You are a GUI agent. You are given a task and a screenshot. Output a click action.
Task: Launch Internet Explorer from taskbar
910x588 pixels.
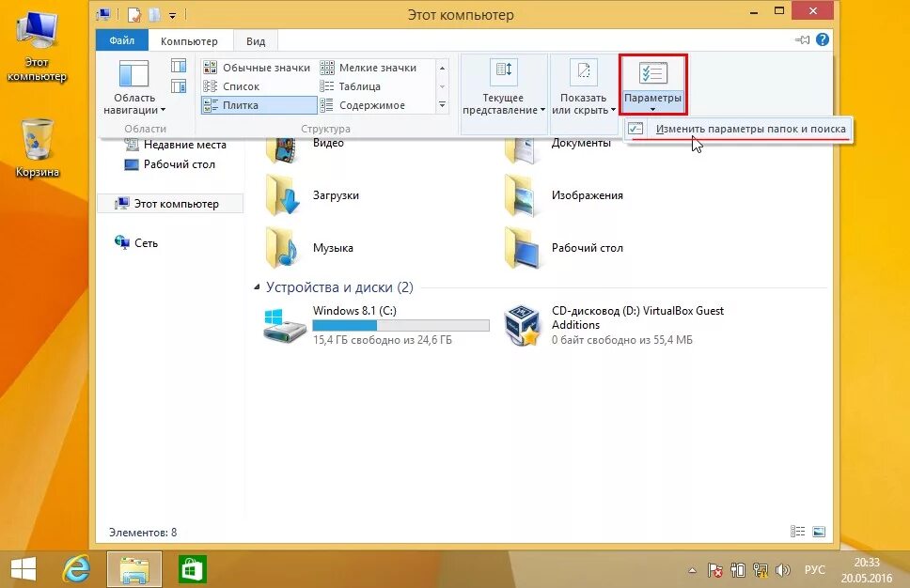pos(76,569)
